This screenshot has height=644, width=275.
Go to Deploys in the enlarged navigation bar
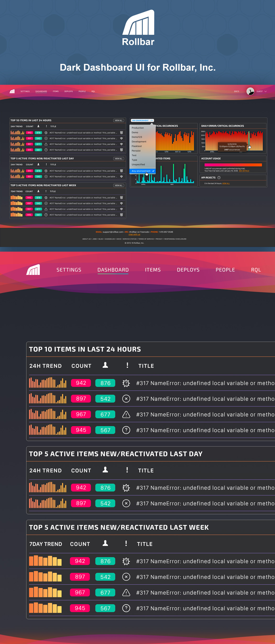(188, 270)
